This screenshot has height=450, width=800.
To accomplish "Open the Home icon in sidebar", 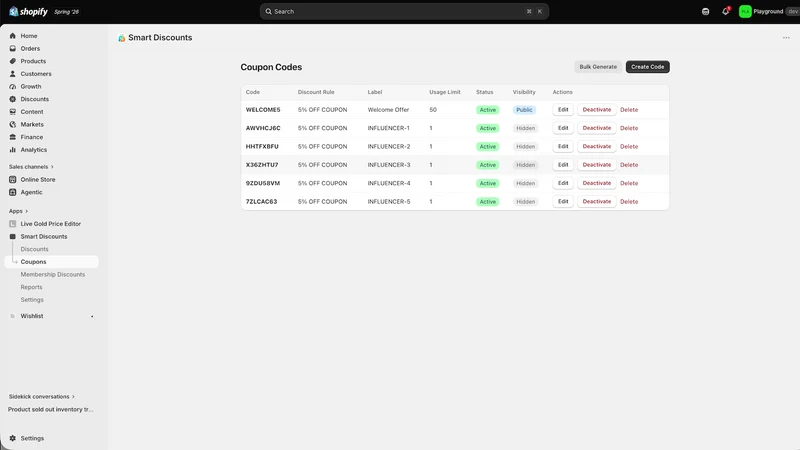I will click(x=13, y=36).
